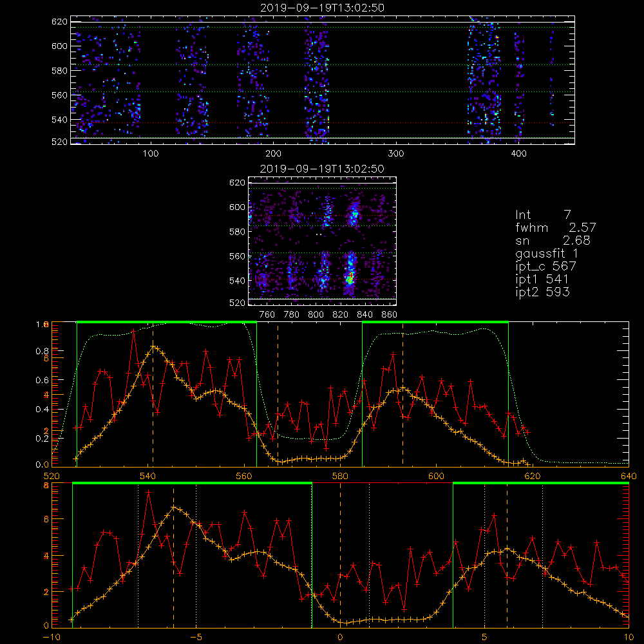The height and width of the screenshot is (644, 644).
Task: Click the 860 x-axis label of middle image
Action: (390, 315)
